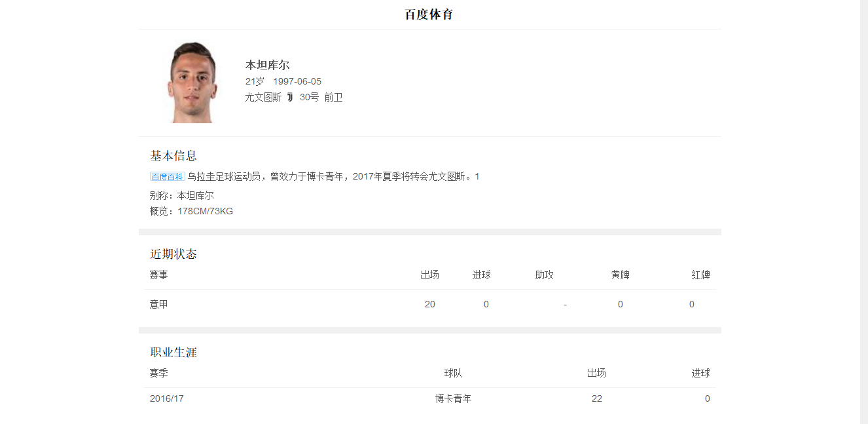
Task: Click the birthdate 1997-06-05 text
Action: (x=297, y=81)
